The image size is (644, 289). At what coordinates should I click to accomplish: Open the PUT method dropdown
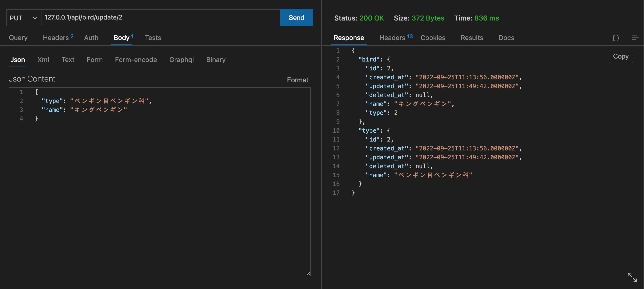tap(23, 18)
